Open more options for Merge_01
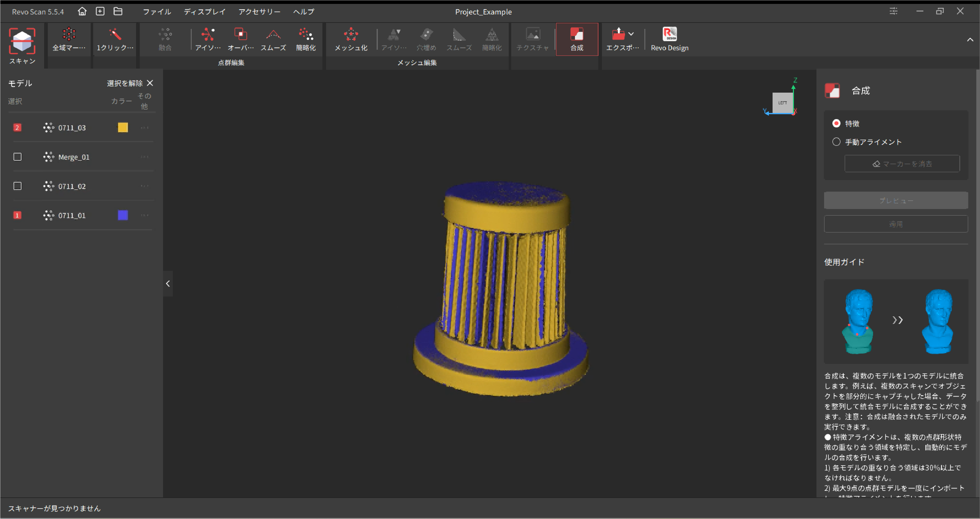The height and width of the screenshot is (519, 980). pos(145,157)
